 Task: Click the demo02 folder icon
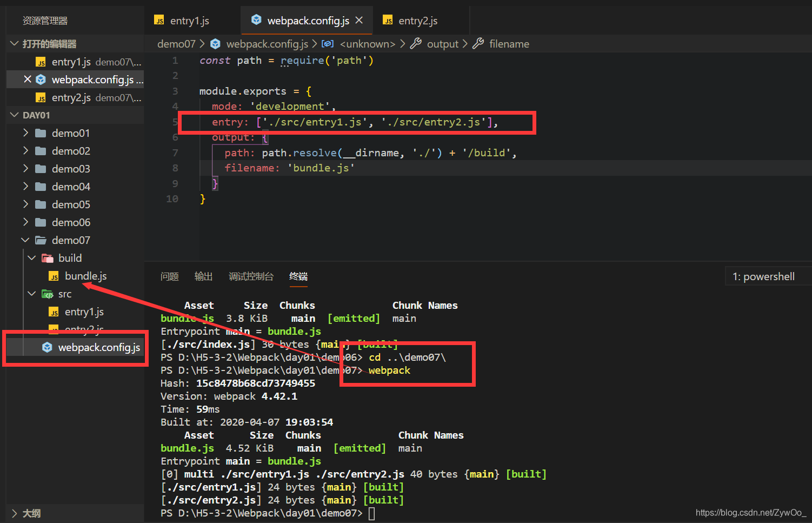pyautogui.click(x=41, y=151)
